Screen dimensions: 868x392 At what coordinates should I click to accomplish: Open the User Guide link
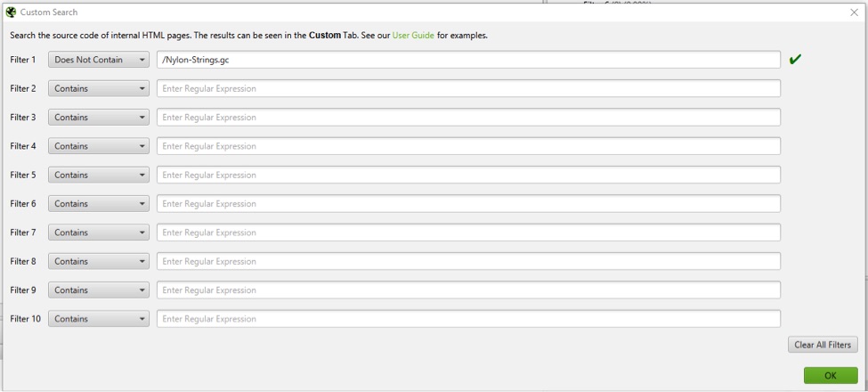click(413, 36)
